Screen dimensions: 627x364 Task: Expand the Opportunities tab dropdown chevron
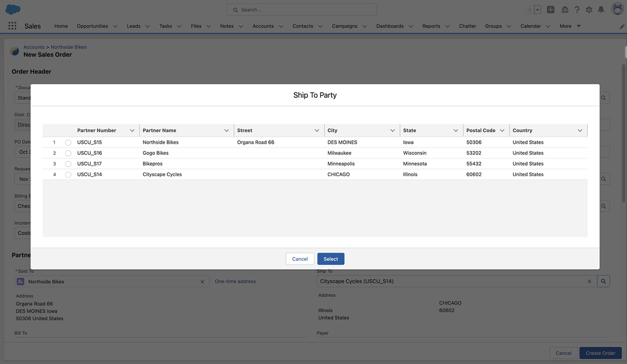(x=115, y=26)
